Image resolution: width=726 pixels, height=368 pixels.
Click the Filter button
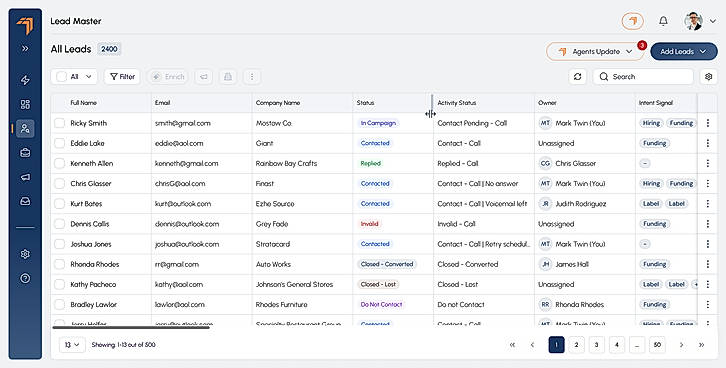[122, 77]
